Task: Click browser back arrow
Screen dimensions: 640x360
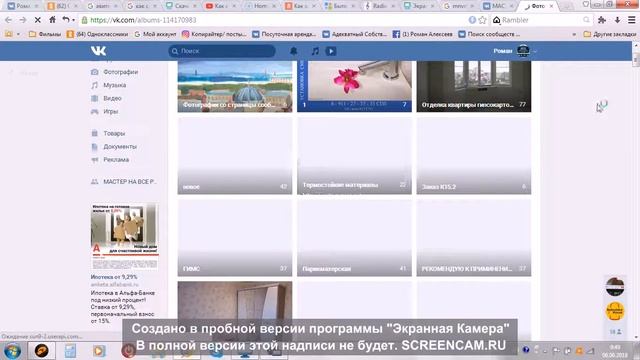Action: click(x=9, y=20)
